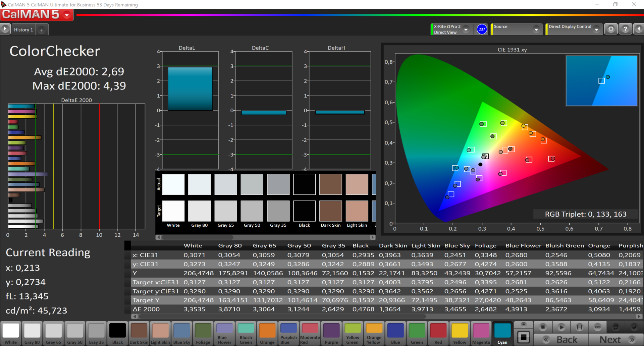Click the left-arrow panel collapse icon
The image size is (644, 346).
[x=639, y=29]
